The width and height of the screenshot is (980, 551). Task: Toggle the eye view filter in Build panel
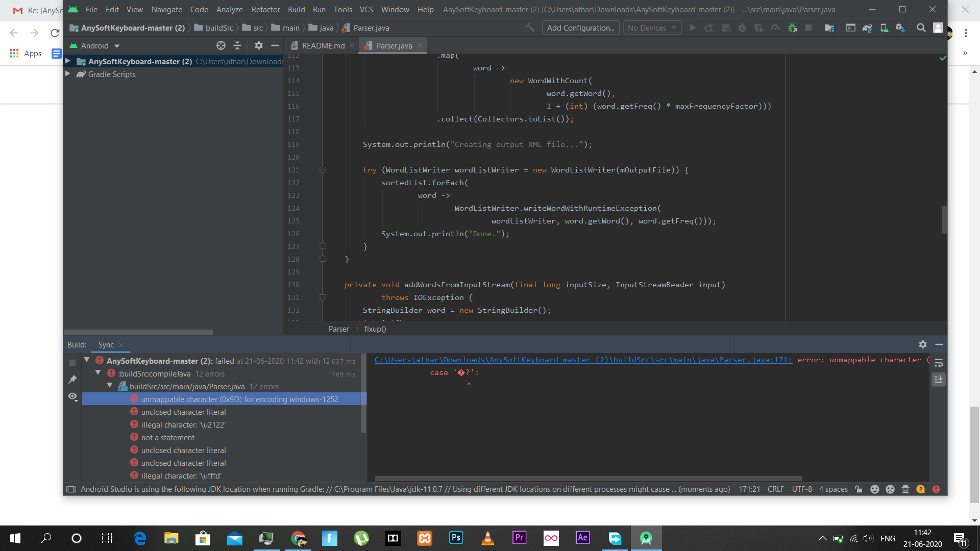tap(72, 396)
